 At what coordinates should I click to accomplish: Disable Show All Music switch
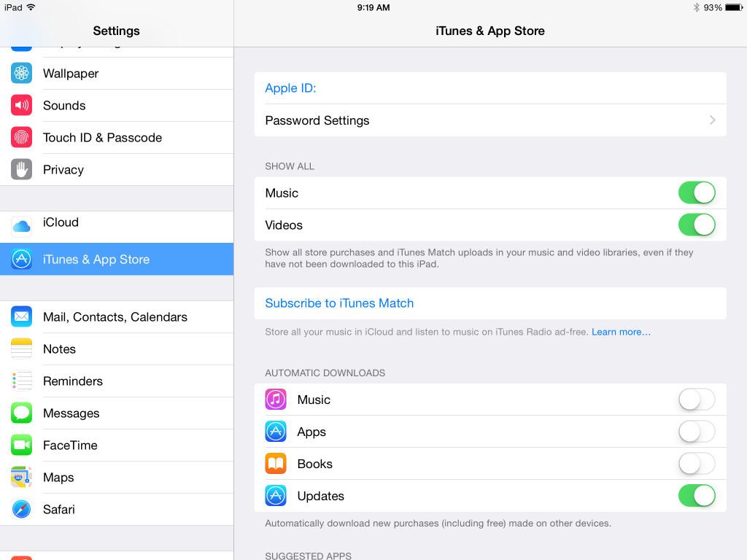(697, 192)
